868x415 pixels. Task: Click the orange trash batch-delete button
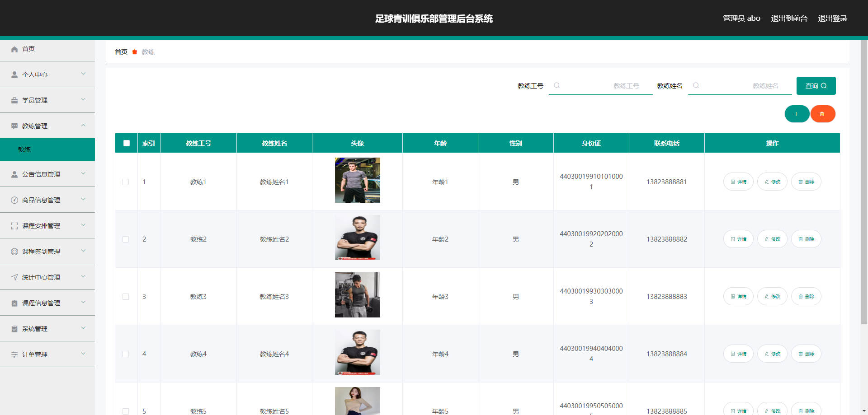(x=822, y=114)
